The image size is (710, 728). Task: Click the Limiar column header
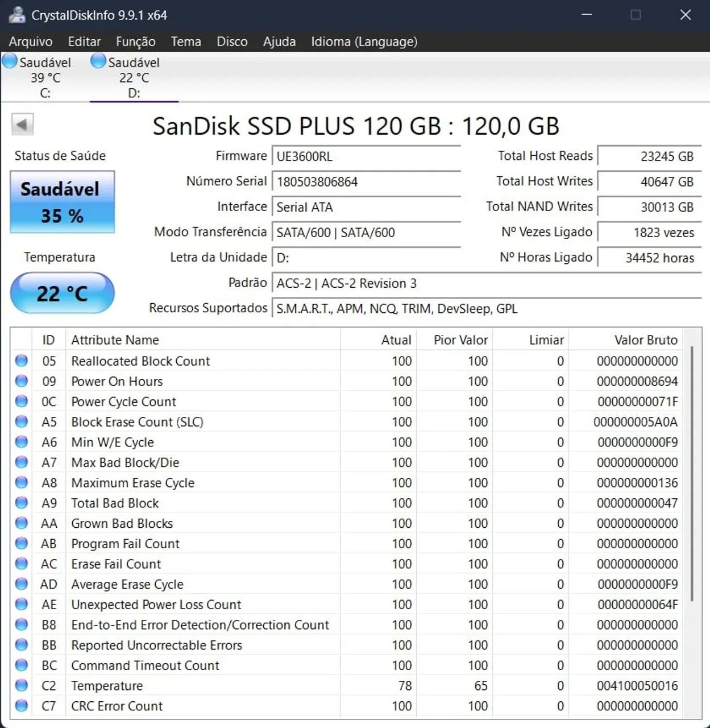530,340
